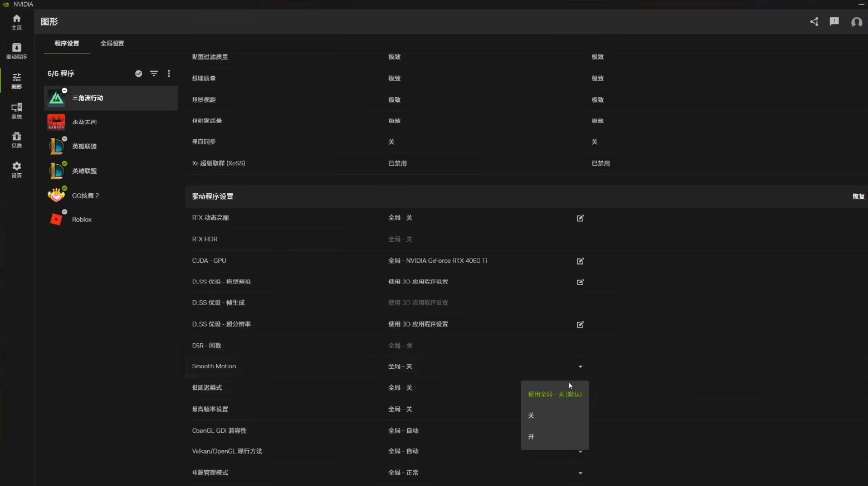Select Roblox in the program list
This screenshot has width=868, height=486.
[81, 219]
